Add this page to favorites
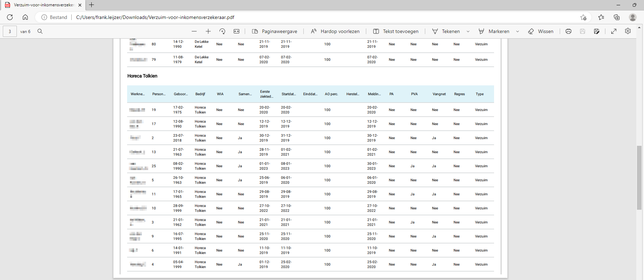This screenshot has width=644, height=280. click(x=583, y=17)
